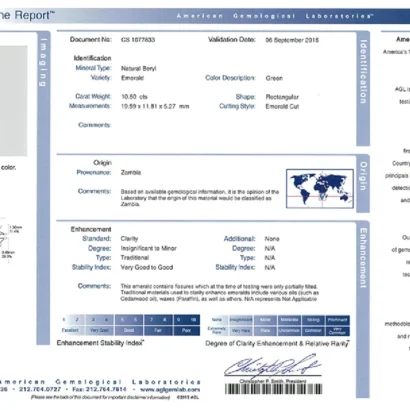Image resolution: width=410 pixels, height=410 pixels.
Task: Click 'American Gemological Laboratories' in the header bar
Action: coord(275,16)
